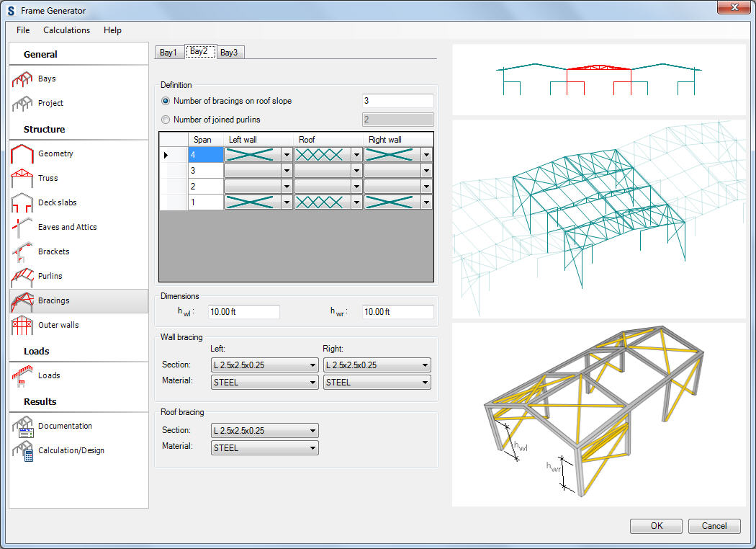Open Left wall bracing Section dropdown
Image resolution: width=756 pixels, height=549 pixels.
pos(265,365)
